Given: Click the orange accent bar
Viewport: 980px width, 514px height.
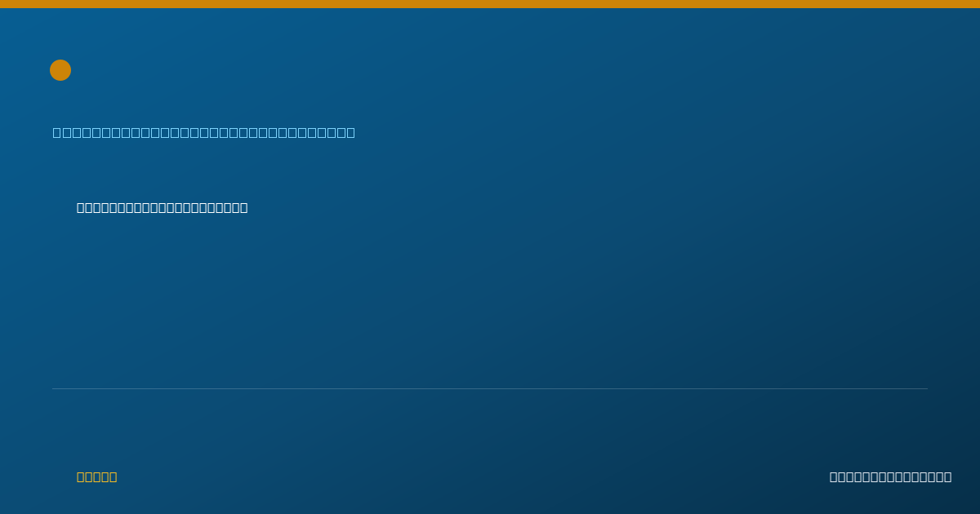Looking at the screenshot, I should tap(490, 4).
